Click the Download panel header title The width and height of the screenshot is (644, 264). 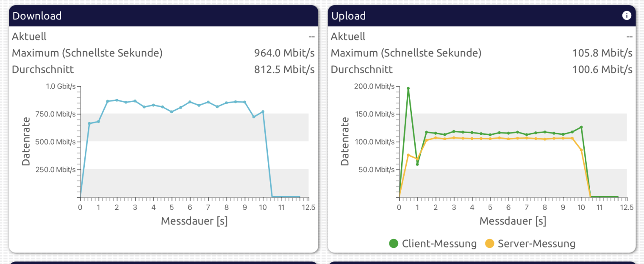(x=37, y=16)
